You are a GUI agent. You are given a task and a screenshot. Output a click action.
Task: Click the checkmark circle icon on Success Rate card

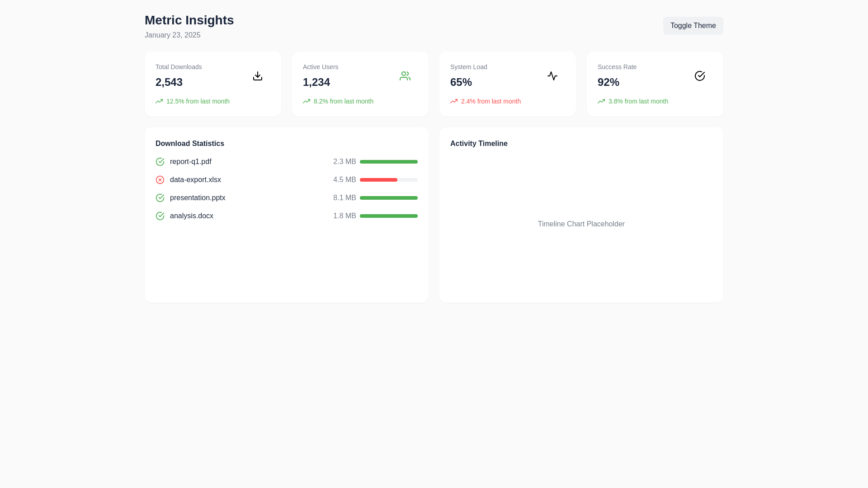[x=699, y=76]
